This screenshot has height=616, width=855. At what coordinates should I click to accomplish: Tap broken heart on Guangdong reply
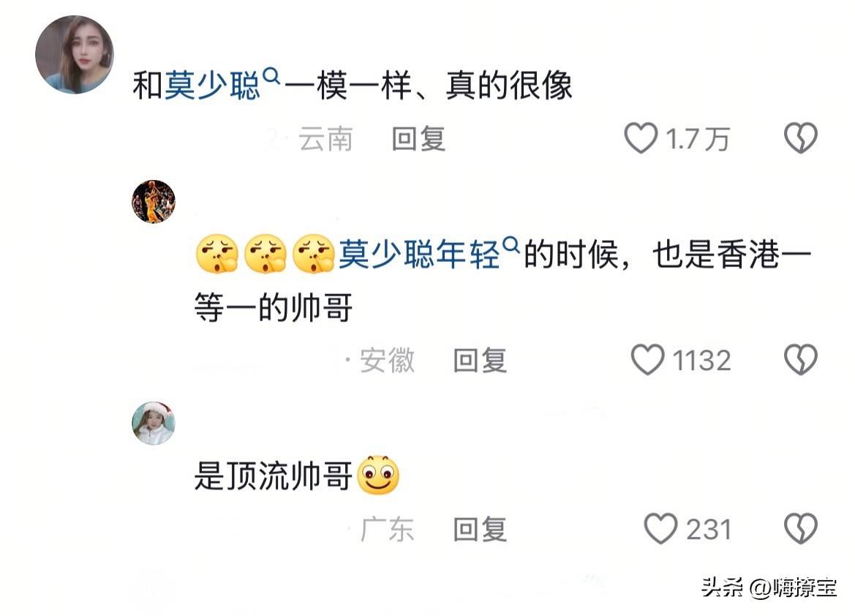(800, 528)
